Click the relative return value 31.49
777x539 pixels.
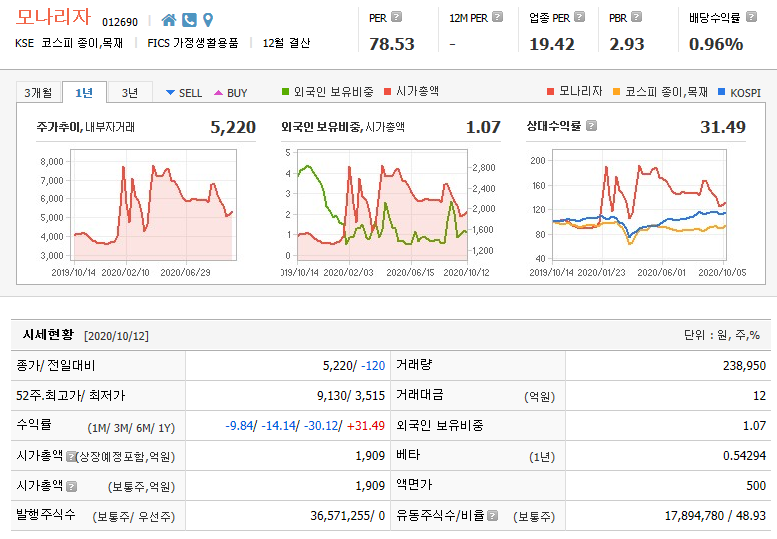pos(722,127)
